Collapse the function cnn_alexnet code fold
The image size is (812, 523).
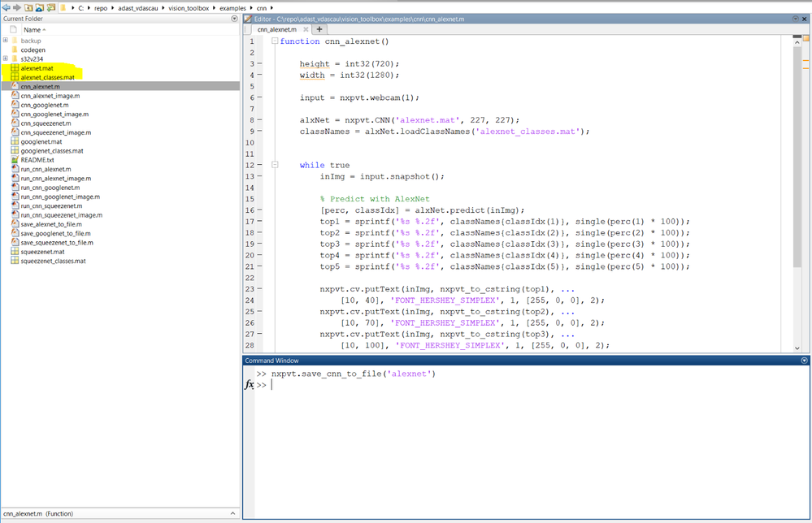click(x=275, y=41)
